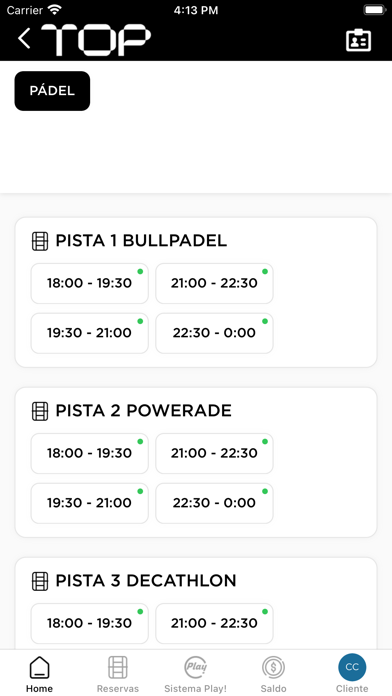Reserve Pista 2 slot 18:00 - 19:30
The width and height of the screenshot is (392, 696).
tap(90, 453)
